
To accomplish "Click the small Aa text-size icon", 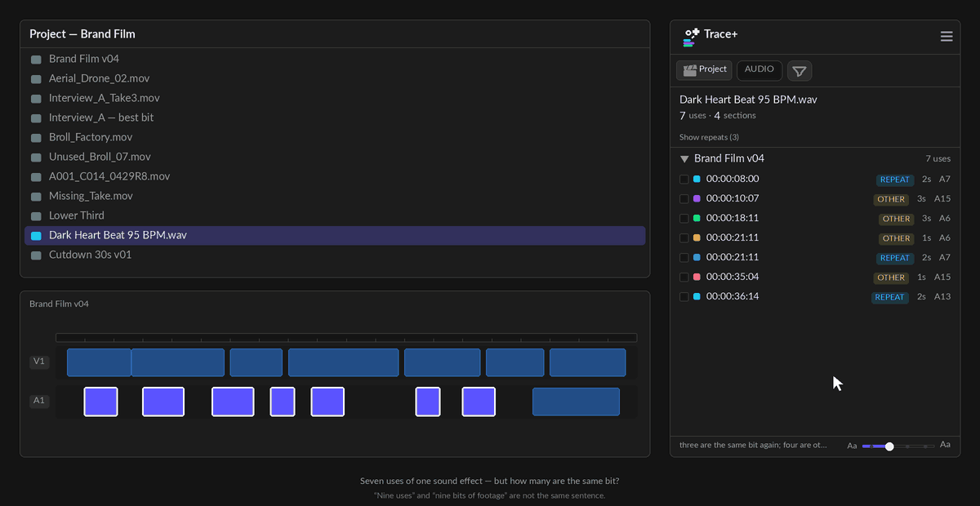I will (x=852, y=446).
